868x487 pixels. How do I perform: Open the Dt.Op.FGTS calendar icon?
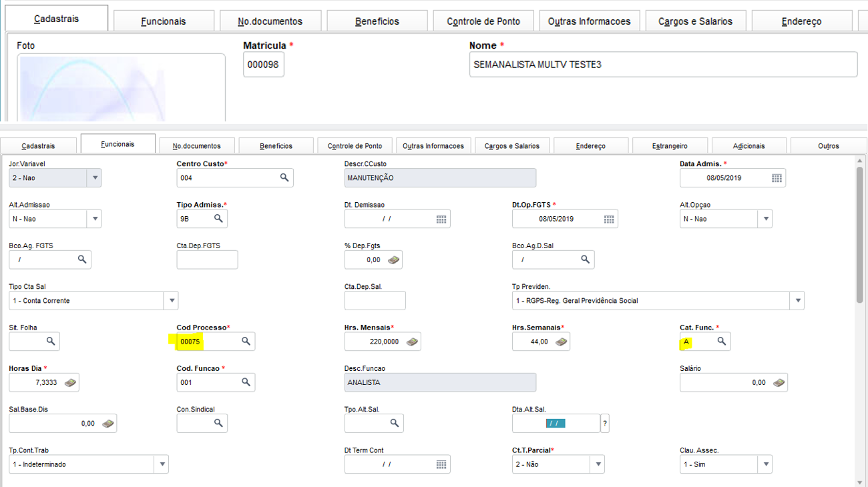coord(608,219)
